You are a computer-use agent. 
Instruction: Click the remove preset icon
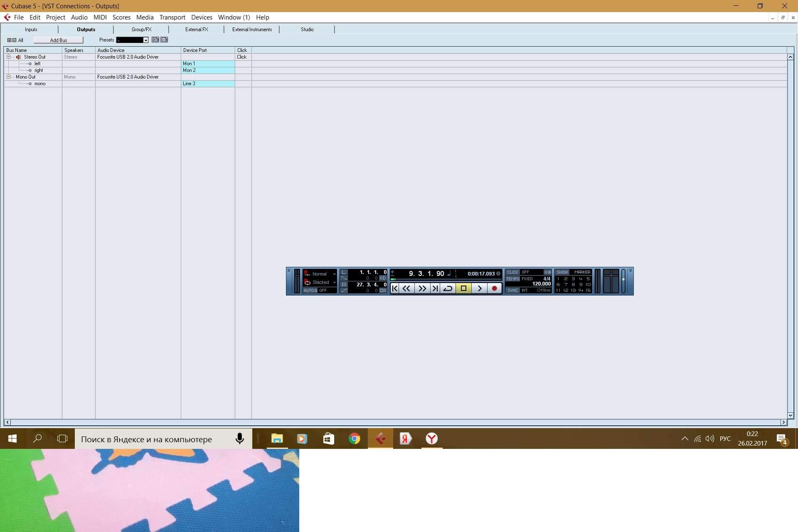164,39
